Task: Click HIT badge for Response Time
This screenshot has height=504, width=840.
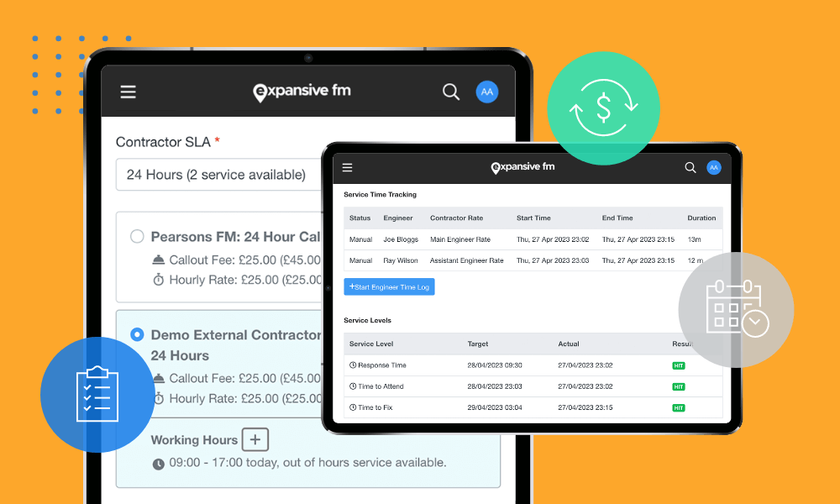Action: coord(678,365)
